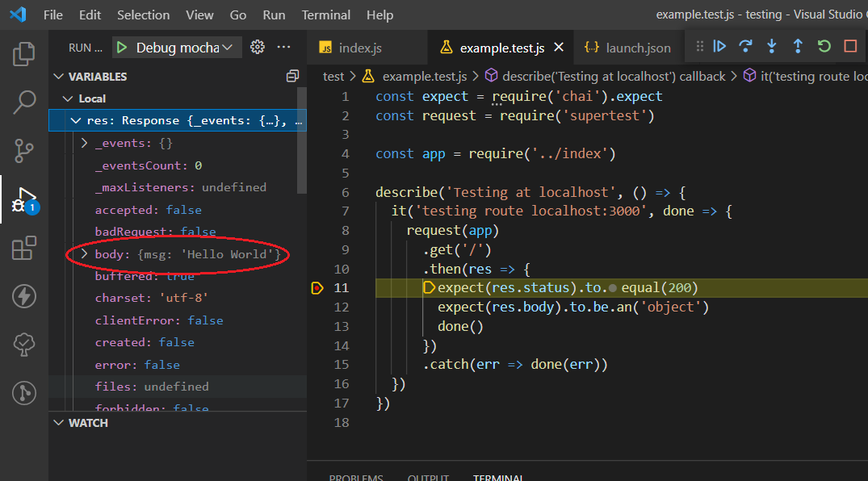Image resolution: width=868 pixels, height=481 pixels.
Task: Click the Step Over debug icon
Action: point(745,47)
